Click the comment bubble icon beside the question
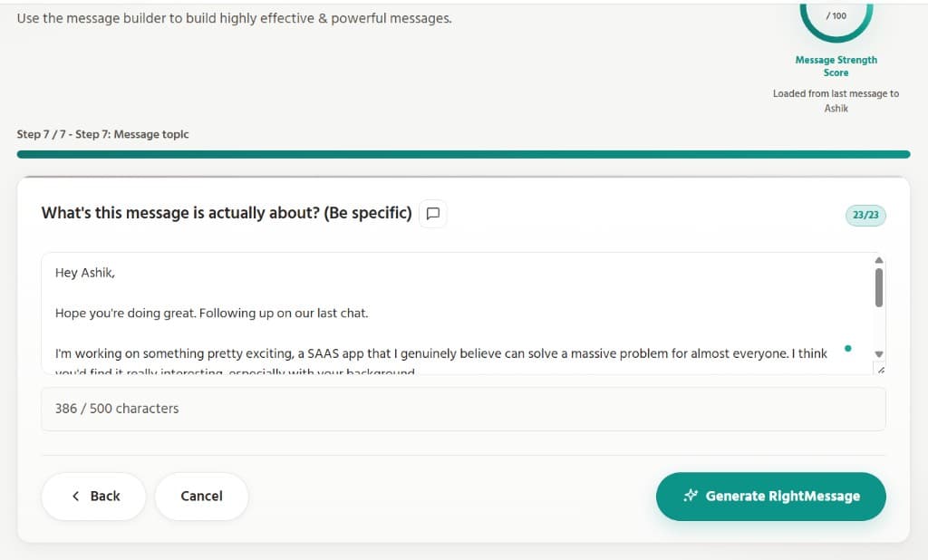Image resolution: width=928 pixels, height=560 pixels. click(x=433, y=214)
